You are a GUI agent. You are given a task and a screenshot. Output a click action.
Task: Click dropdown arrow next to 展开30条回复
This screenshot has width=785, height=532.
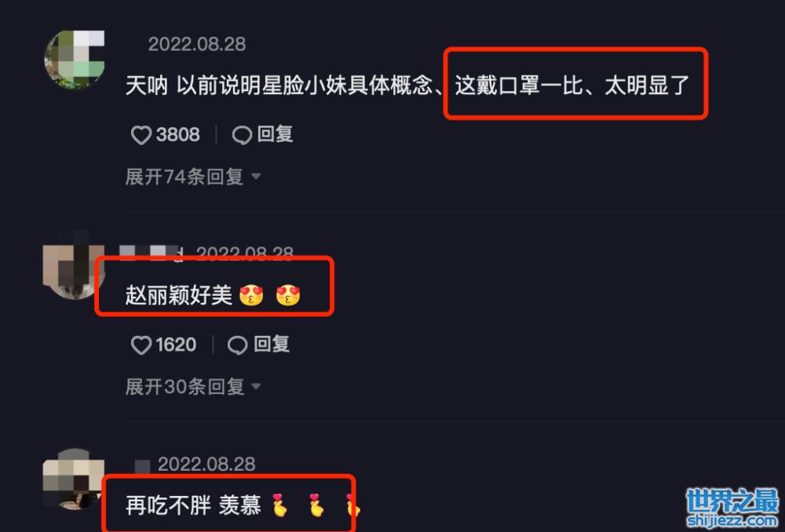(256, 386)
